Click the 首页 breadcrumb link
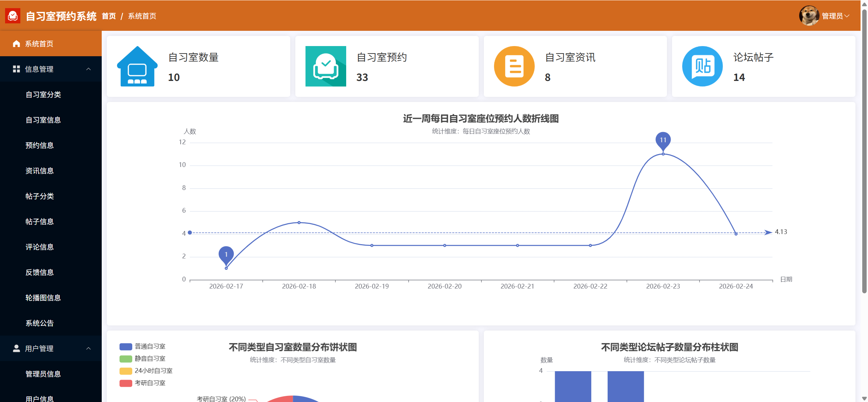Image resolution: width=868 pixels, height=402 pixels. click(x=109, y=16)
